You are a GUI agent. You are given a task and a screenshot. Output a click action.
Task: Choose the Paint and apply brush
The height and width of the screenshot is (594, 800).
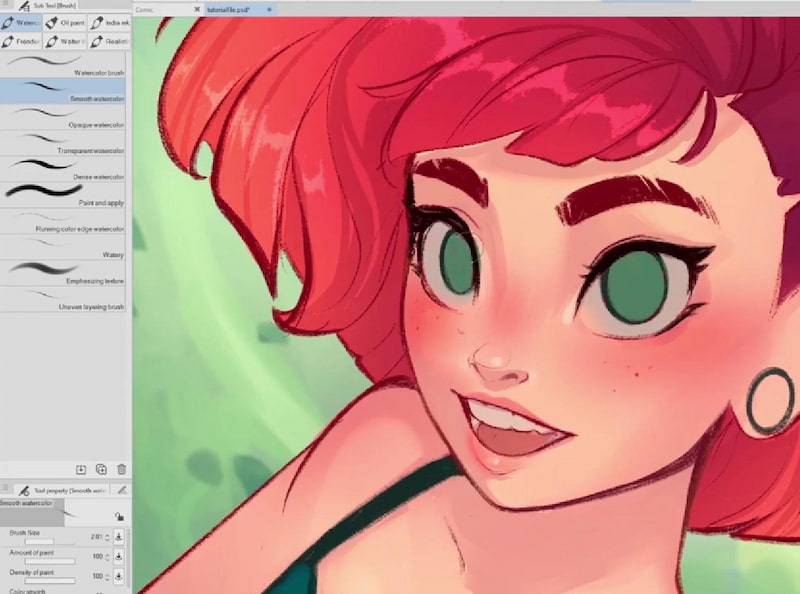pos(66,195)
